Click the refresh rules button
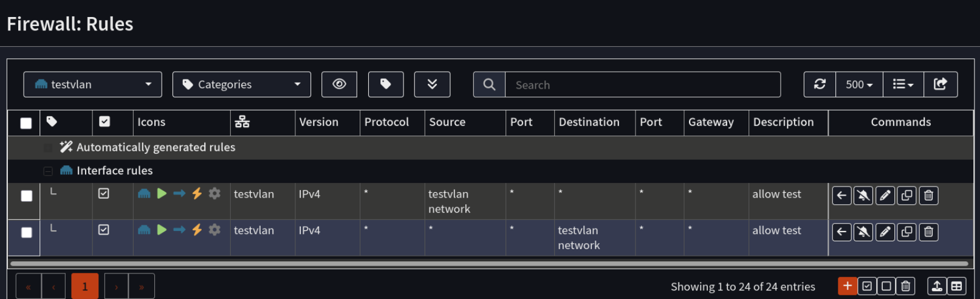980x299 pixels. pos(820,84)
